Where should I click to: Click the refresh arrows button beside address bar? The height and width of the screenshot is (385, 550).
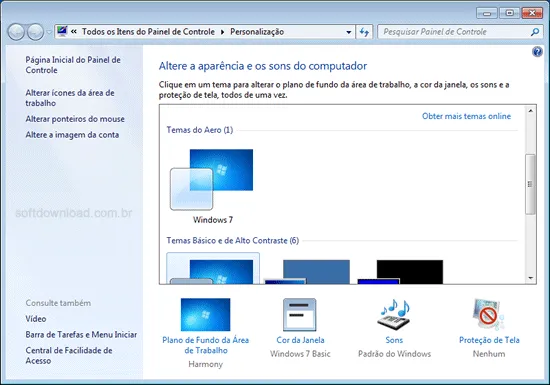pos(364,32)
